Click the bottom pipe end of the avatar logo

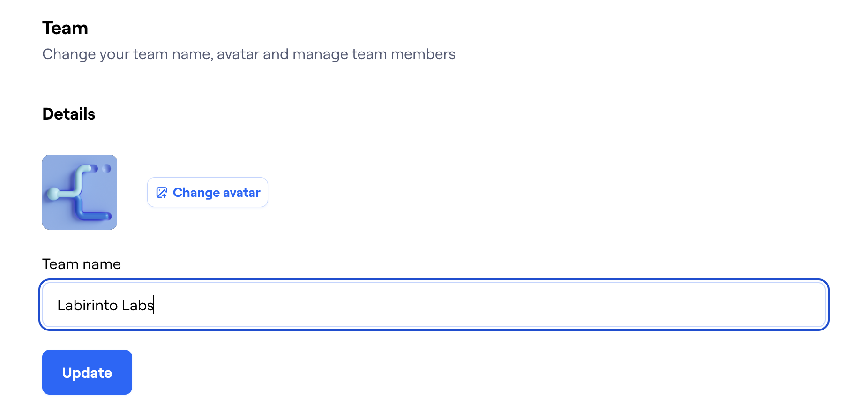tap(107, 216)
